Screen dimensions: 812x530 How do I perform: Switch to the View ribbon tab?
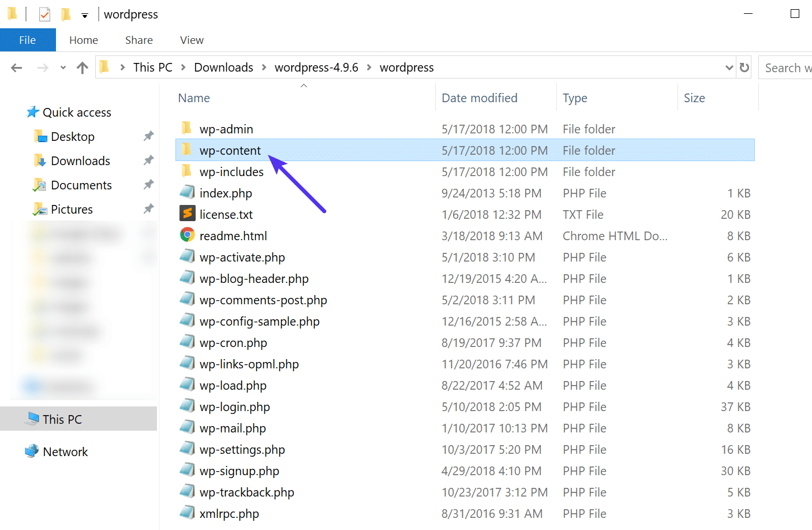191,40
